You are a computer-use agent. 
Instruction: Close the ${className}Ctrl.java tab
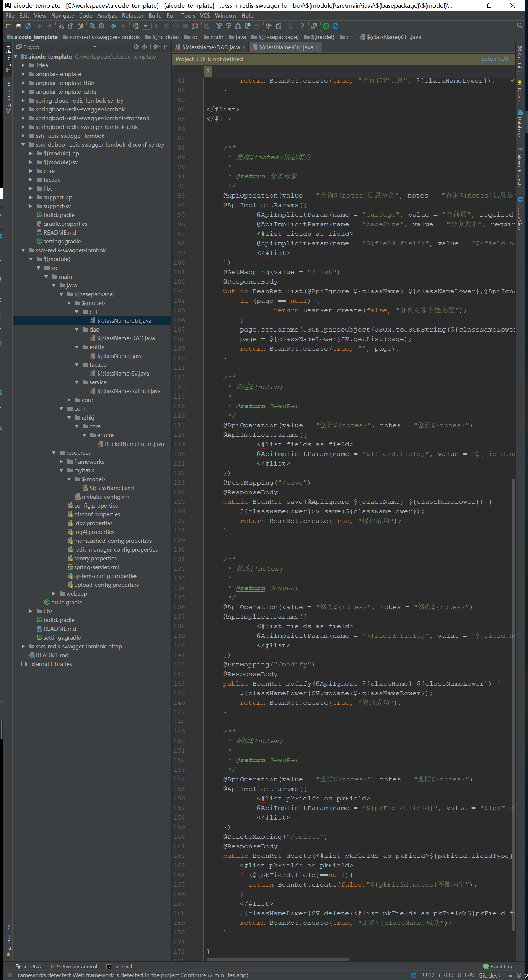pos(317,47)
